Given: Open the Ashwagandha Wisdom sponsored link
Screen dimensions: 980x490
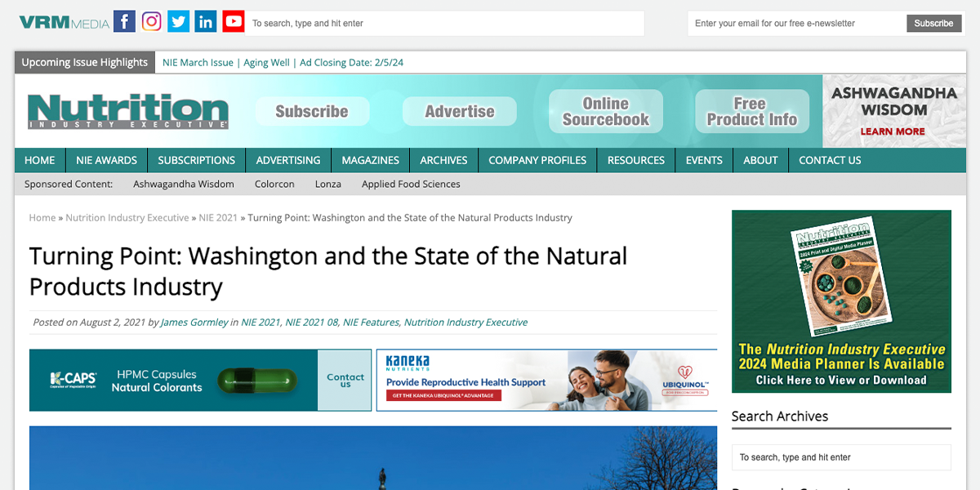Looking at the screenshot, I should click(183, 184).
